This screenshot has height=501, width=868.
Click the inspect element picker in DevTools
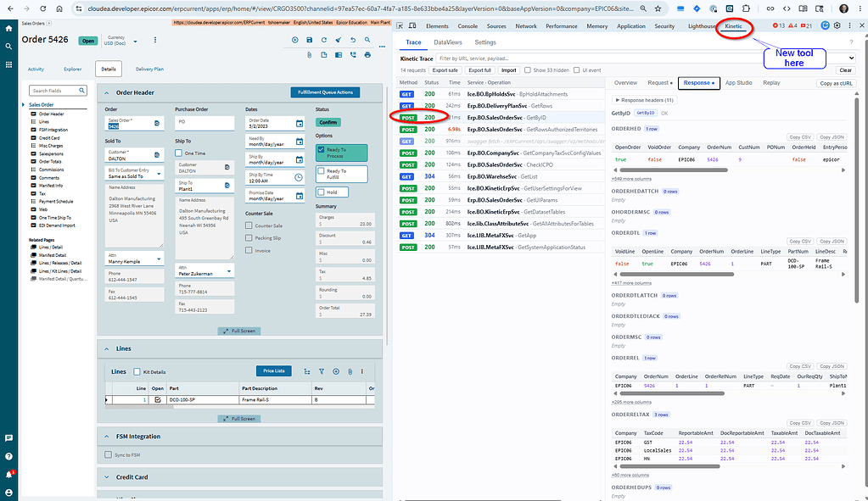click(400, 26)
